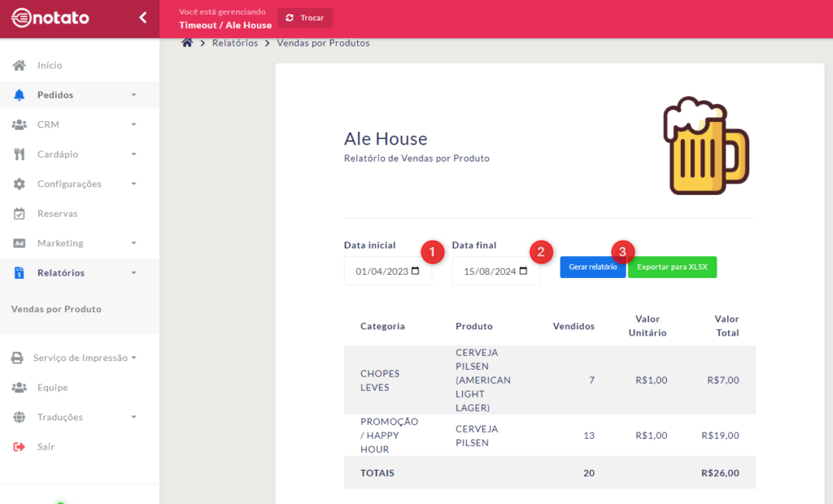Click the Relatórios breadcrumb link
Screen dimensions: 833x504
[235, 43]
